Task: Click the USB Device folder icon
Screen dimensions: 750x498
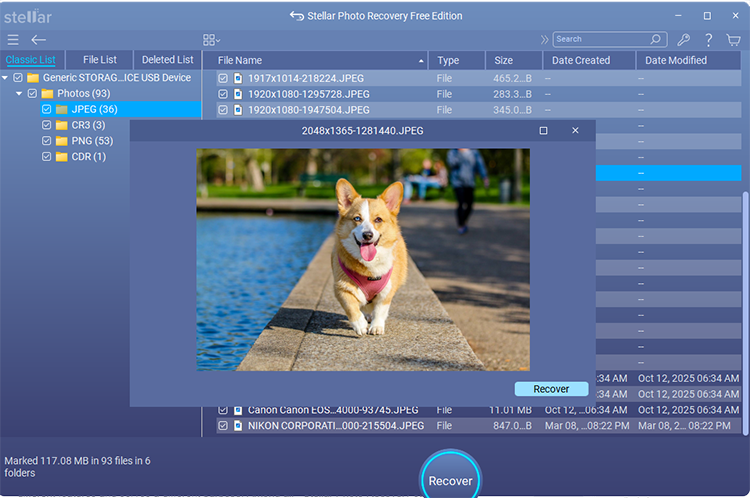Action: point(33,77)
